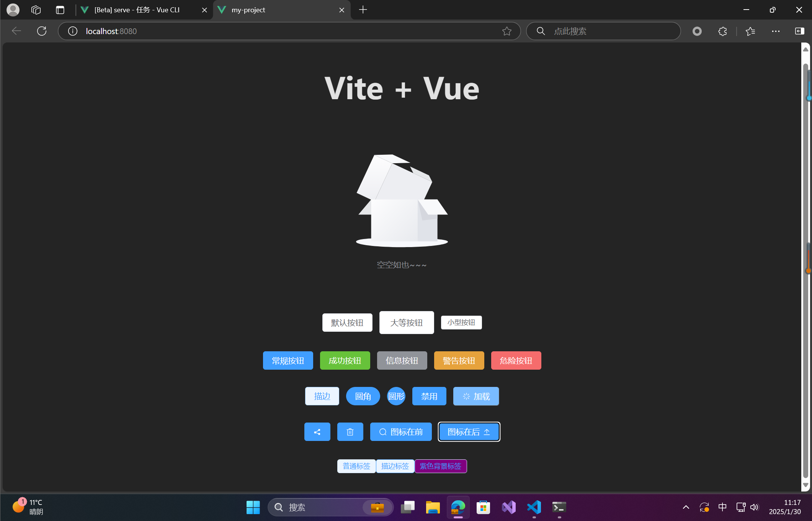The height and width of the screenshot is (521, 812).
Task: Open the terminal from taskbar
Action: pyautogui.click(x=559, y=507)
